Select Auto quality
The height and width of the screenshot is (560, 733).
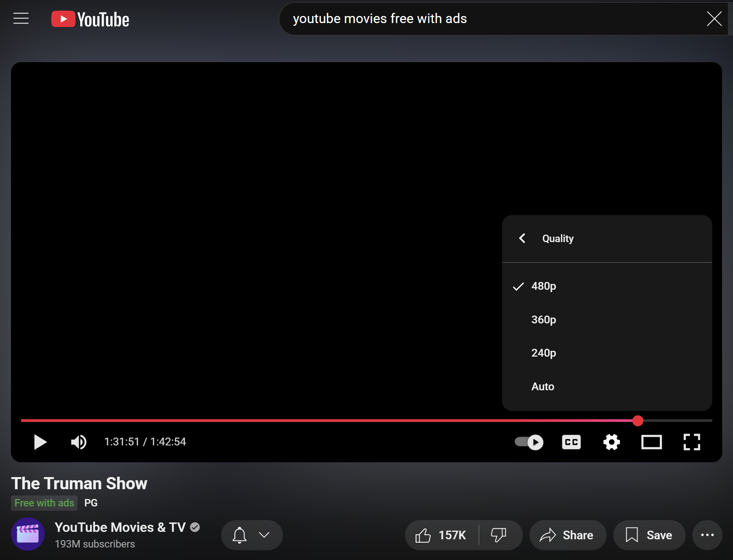(x=607, y=386)
